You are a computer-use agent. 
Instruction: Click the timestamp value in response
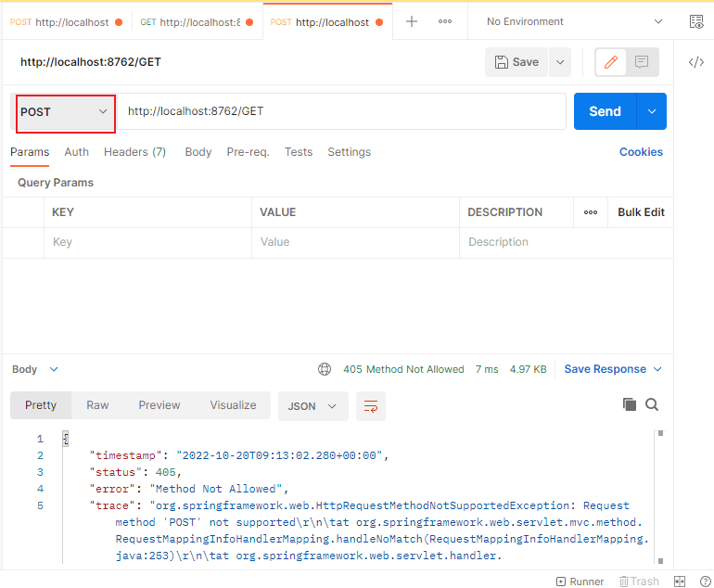279,455
